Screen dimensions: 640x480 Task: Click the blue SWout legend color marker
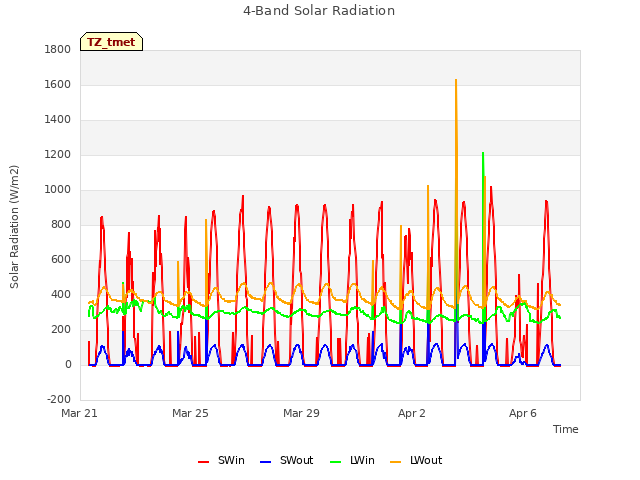pyautogui.click(x=265, y=462)
